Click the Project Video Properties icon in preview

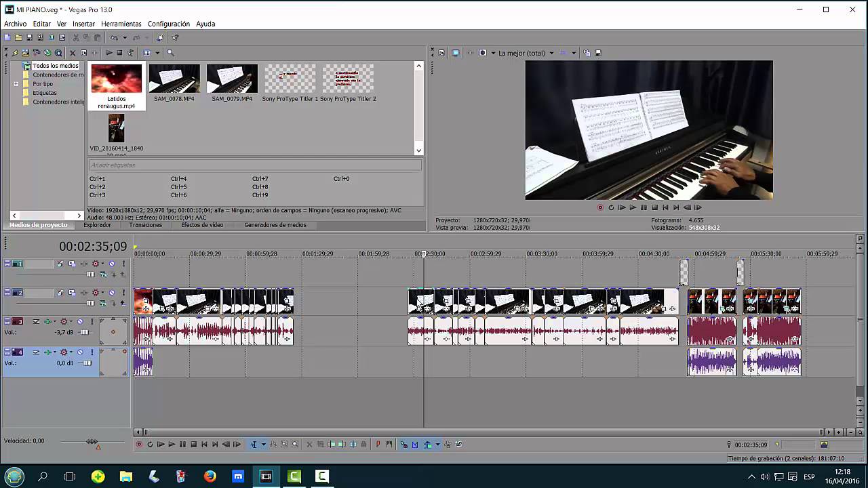pos(441,53)
